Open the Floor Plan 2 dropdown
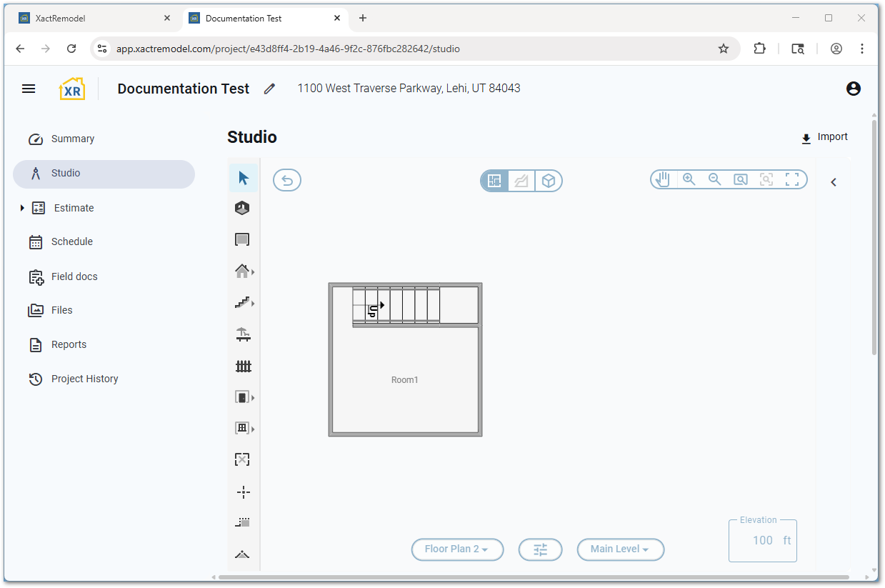This screenshot has width=885, height=588. pos(457,549)
